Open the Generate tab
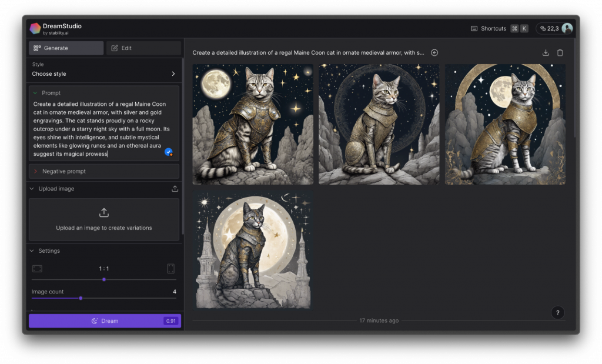The height and width of the screenshot is (364, 602). (x=66, y=48)
